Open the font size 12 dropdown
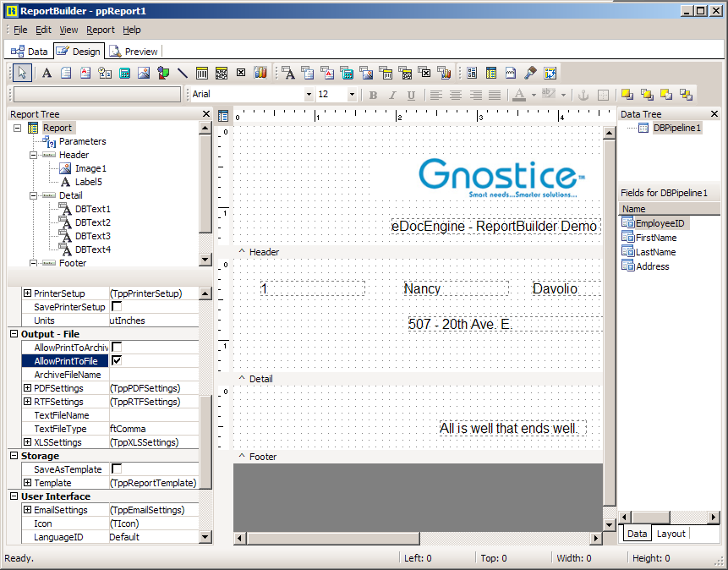This screenshot has width=728, height=570. (x=352, y=95)
